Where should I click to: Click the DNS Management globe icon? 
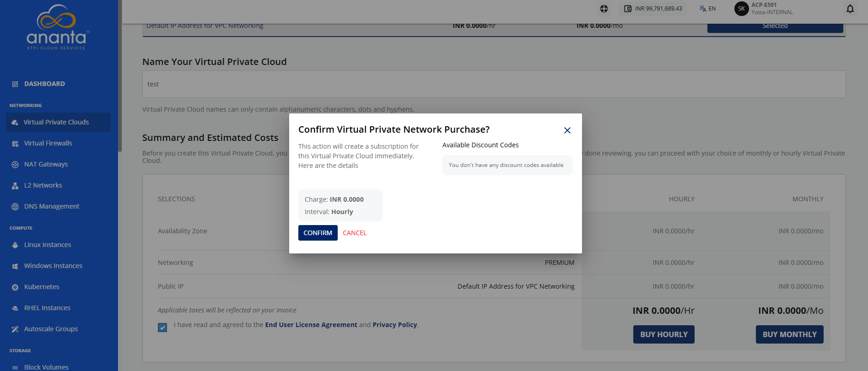15,206
